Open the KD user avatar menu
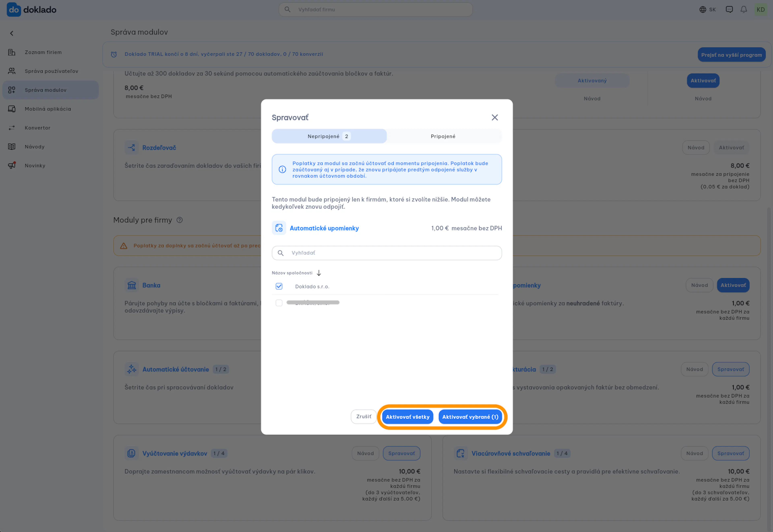 coord(760,10)
